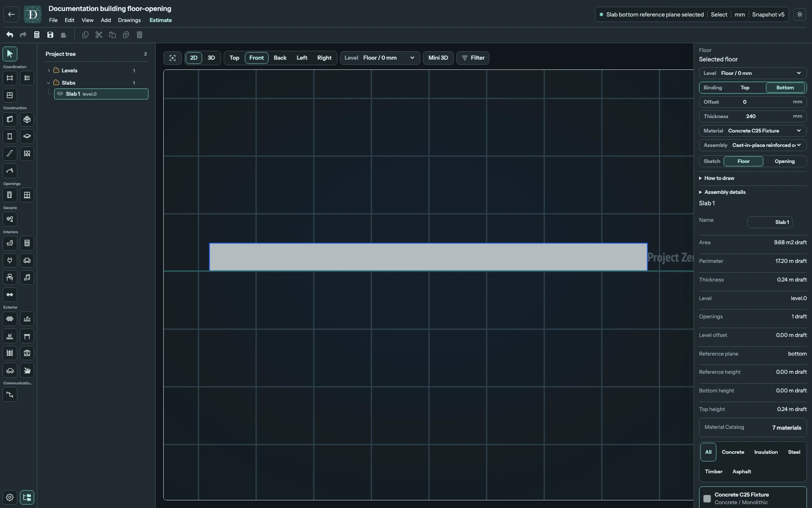
Task: Click the floppy disk save icon
Action: [50, 35]
